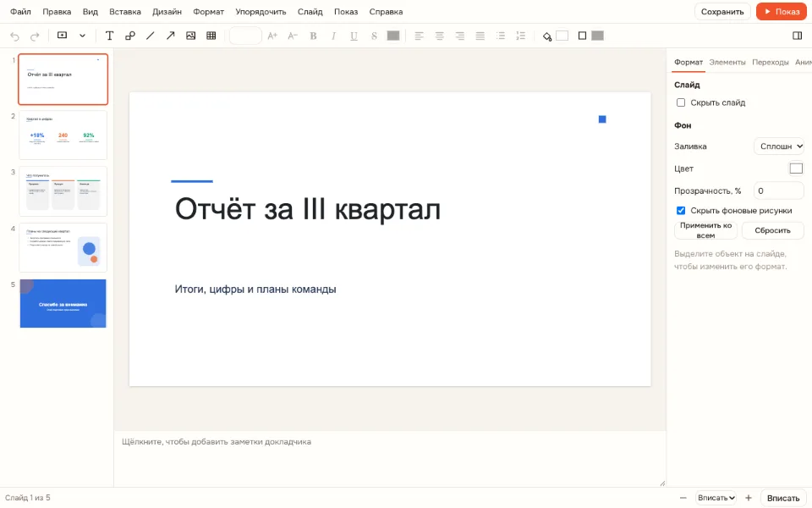Open the Вид menu
The height and width of the screenshot is (508, 812).
click(91, 11)
